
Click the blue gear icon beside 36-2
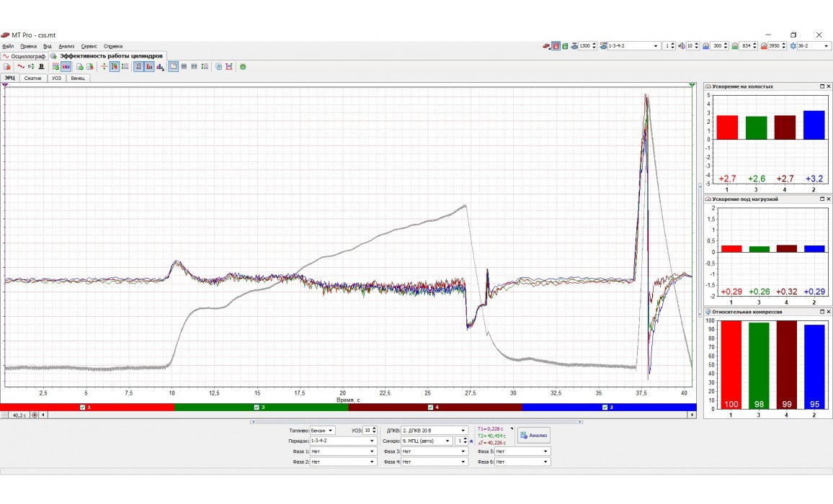(793, 46)
